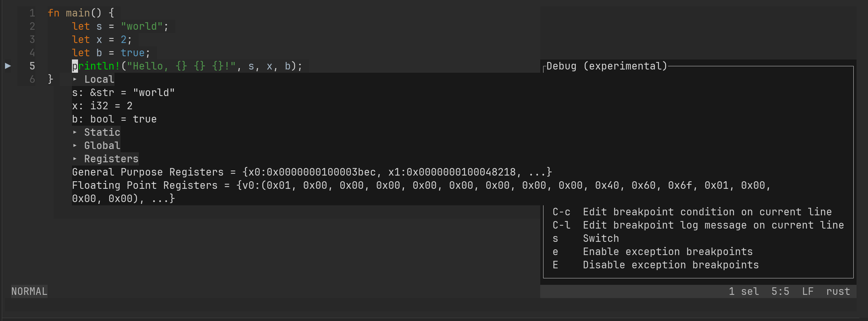
Task: Click the 1 sel selection counter
Action: coord(744,291)
